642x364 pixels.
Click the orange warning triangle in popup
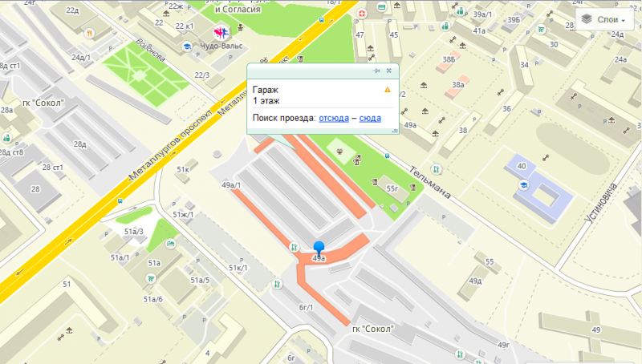tap(388, 90)
